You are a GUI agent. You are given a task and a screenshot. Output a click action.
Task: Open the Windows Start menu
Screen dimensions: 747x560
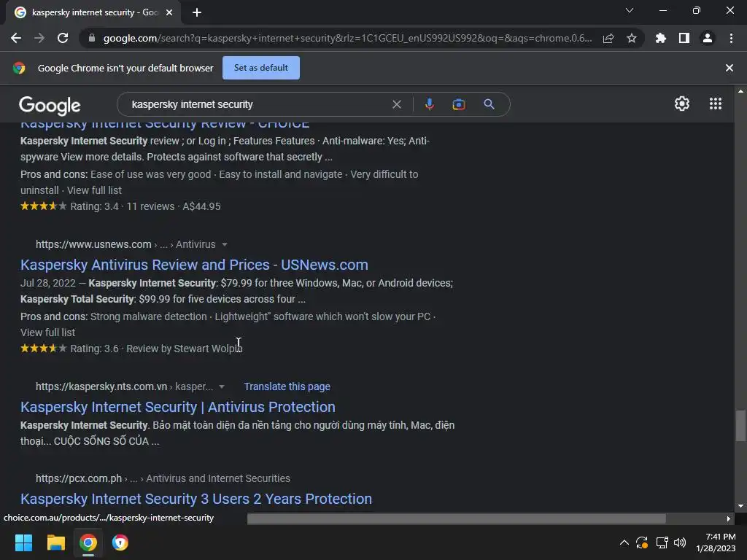(23, 542)
